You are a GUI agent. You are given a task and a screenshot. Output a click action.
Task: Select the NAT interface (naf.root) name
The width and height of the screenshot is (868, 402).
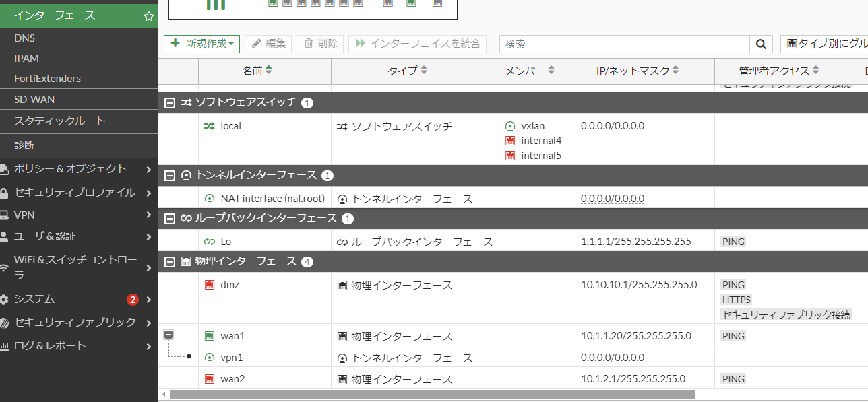[273, 199]
